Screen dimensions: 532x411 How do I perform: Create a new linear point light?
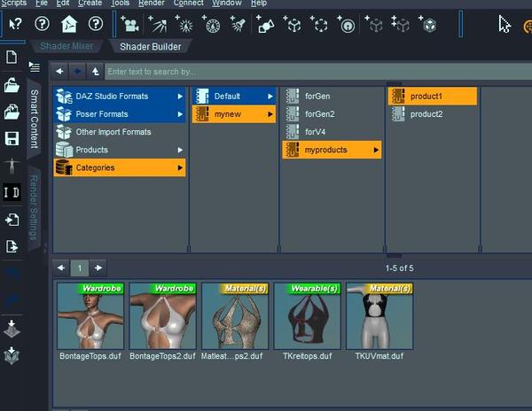point(211,24)
